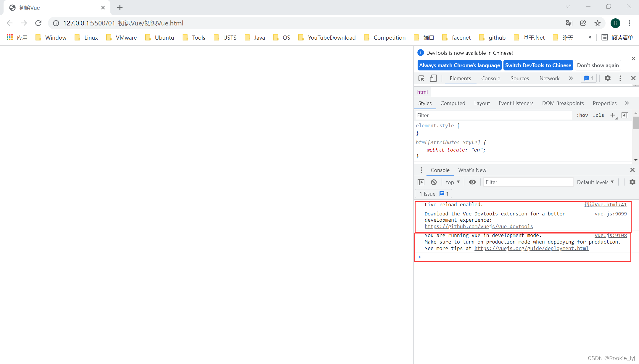Open the top JavaScript context dropdown
Screen dimensions: 639x364
click(453, 182)
